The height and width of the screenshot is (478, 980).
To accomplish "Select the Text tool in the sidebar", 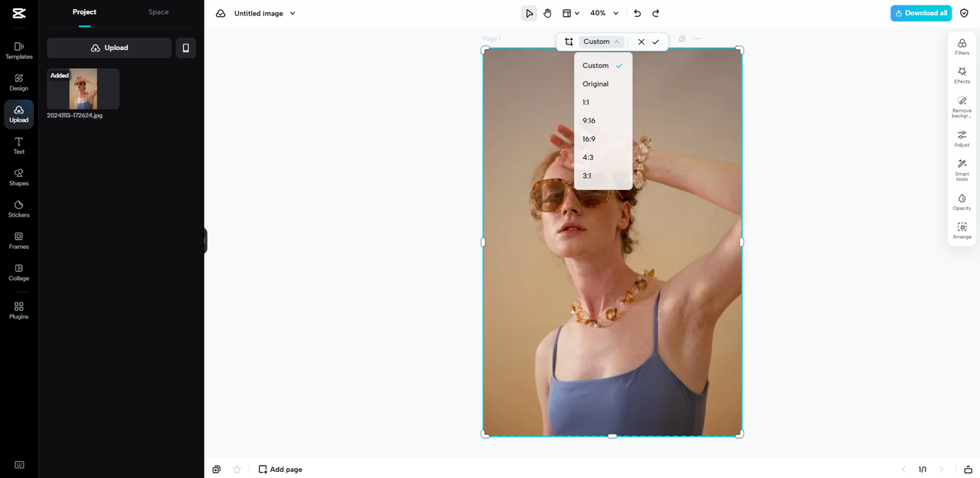I will tap(18, 146).
